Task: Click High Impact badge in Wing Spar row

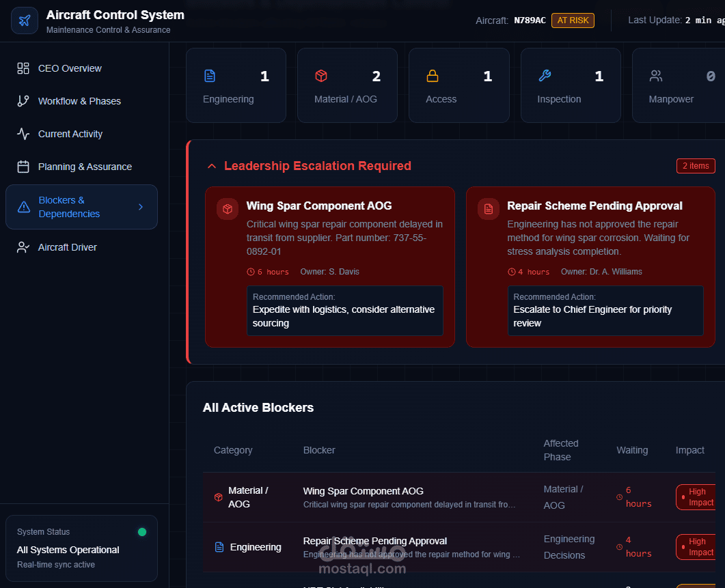Action: (x=697, y=497)
